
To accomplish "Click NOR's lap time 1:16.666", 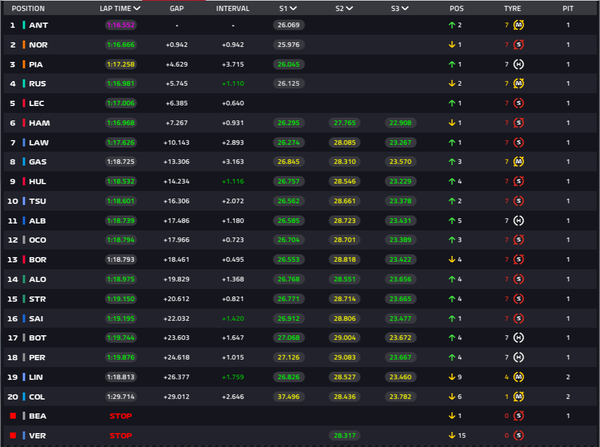I will pyautogui.click(x=121, y=45).
